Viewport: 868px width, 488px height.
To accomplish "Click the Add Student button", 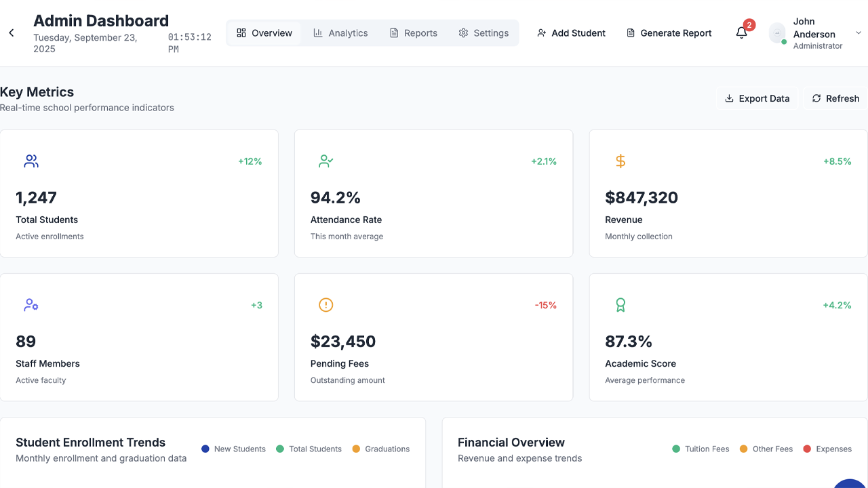I will [571, 33].
